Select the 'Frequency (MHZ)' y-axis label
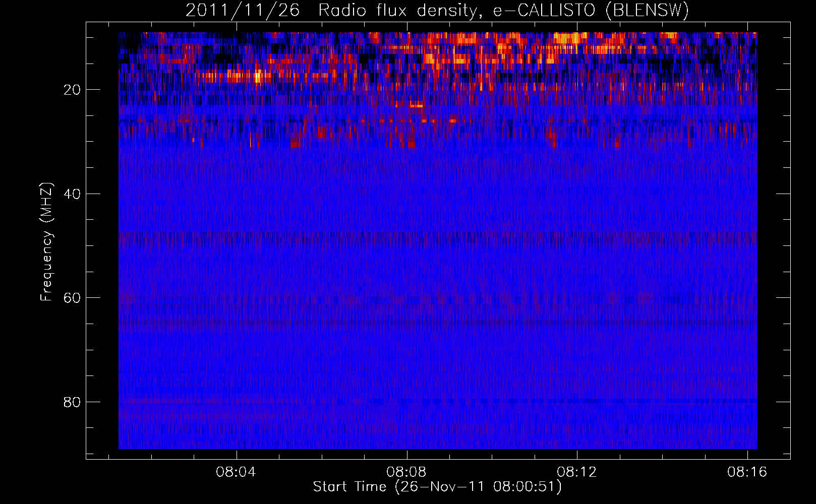The width and height of the screenshot is (816, 504). pyautogui.click(x=46, y=242)
